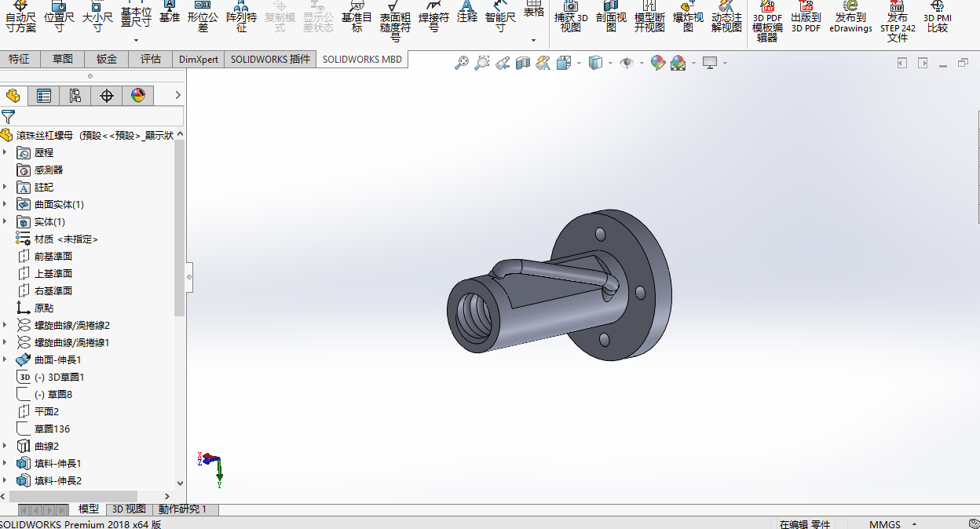Open the PropertyManager panel tab
Viewport: 980px width, 529px height.
click(x=44, y=96)
